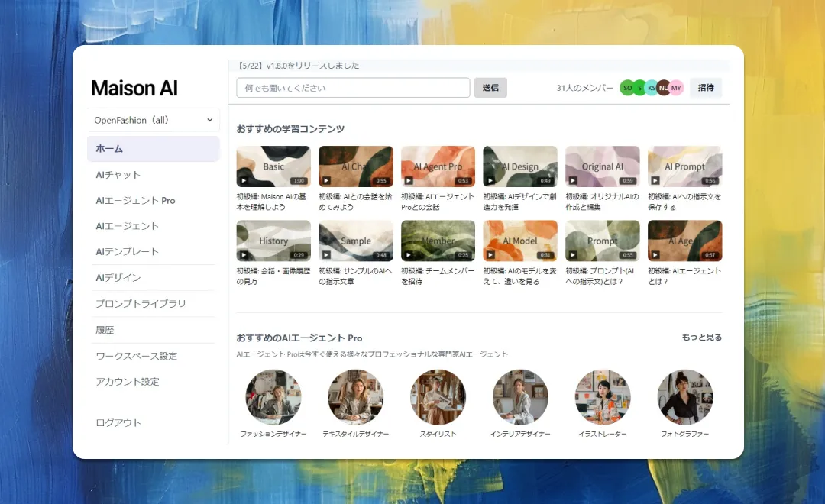Screen dimensions: 825x504
Task: Open the ファッションデザイナー agent avatar
Action: 273,397
